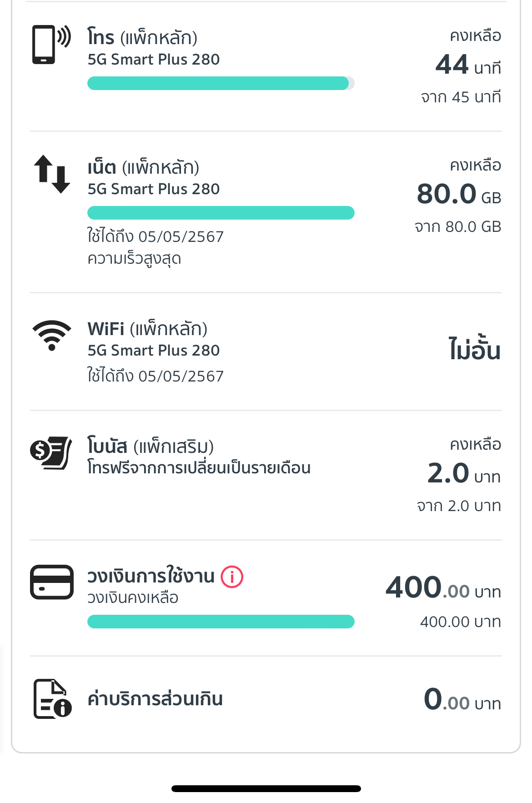The height and width of the screenshot is (803, 532).
Task: Tap the bonus money icon
Action: tap(51, 453)
